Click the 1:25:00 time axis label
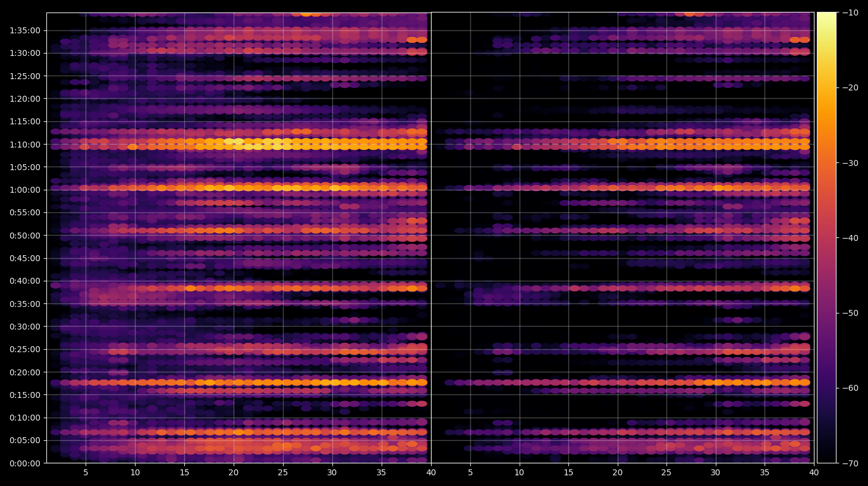The width and height of the screenshot is (868, 486). pyautogui.click(x=25, y=76)
